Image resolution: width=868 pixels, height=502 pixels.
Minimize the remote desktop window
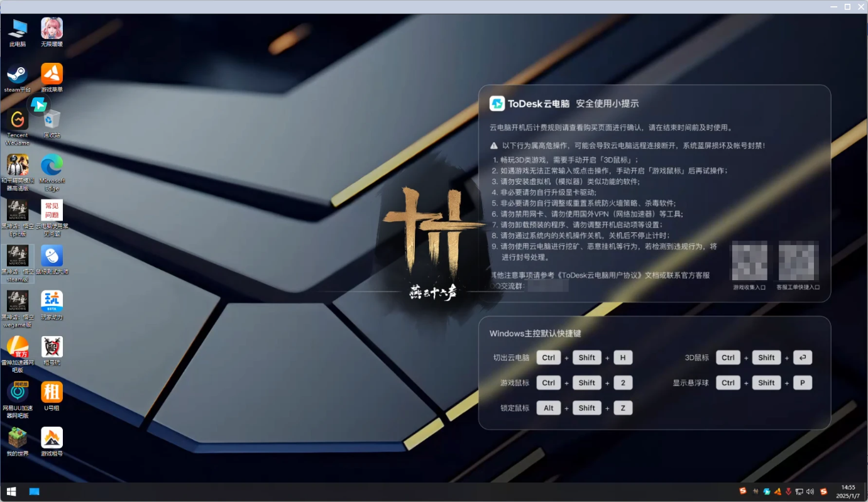835,6
